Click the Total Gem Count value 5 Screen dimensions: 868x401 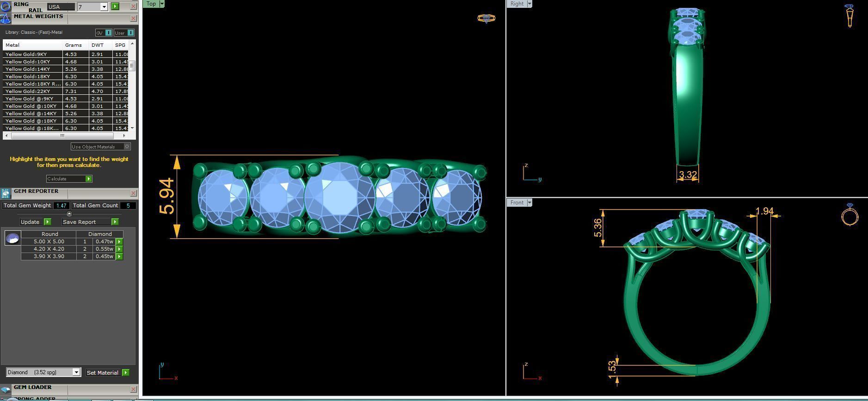point(128,205)
